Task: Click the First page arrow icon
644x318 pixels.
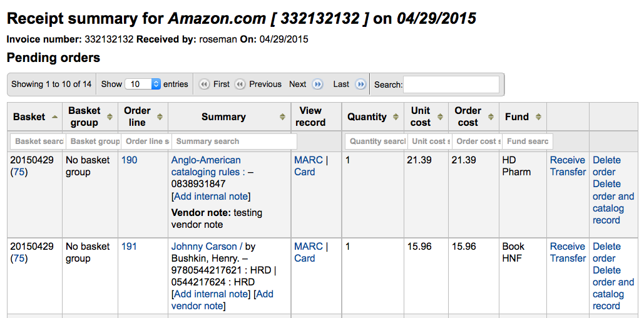Action: point(204,84)
